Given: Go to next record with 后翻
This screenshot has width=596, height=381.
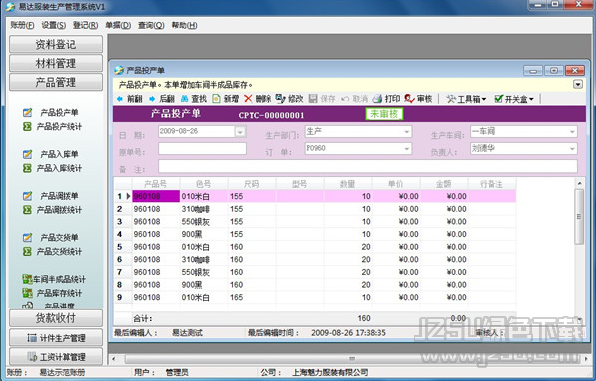Looking at the screenshot, I should click(x=162, y=99).
